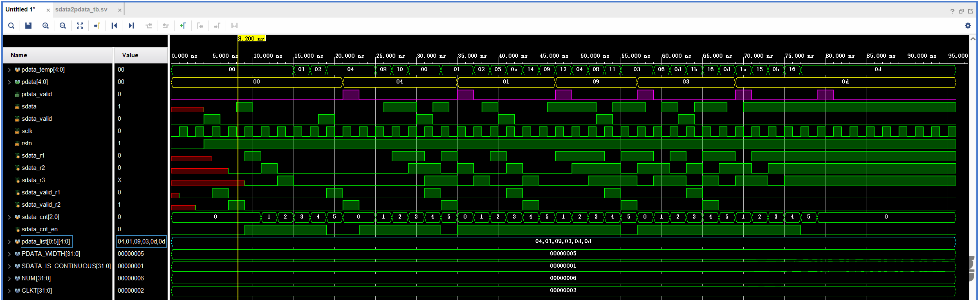
Task: Go to the previous transition
Action: tap(148, 26)
